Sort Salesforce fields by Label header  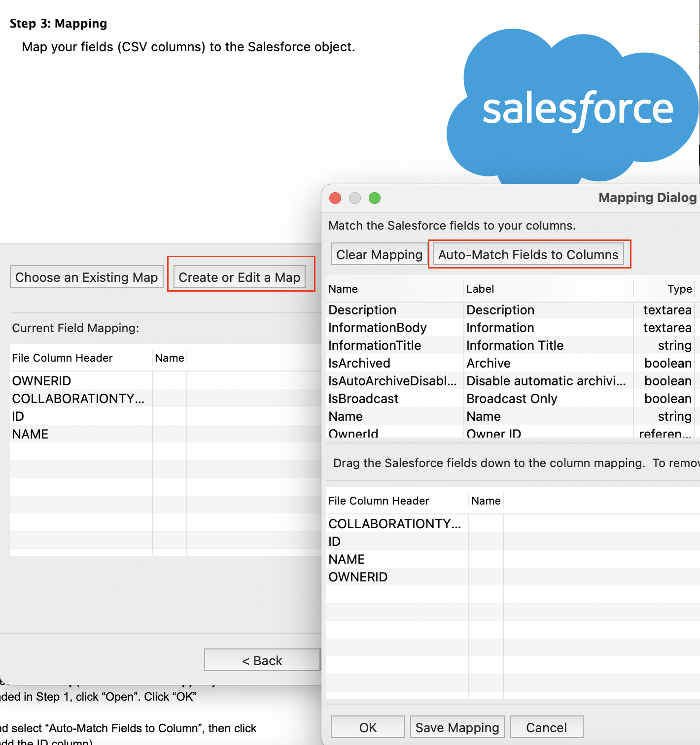tap(549, 289)
